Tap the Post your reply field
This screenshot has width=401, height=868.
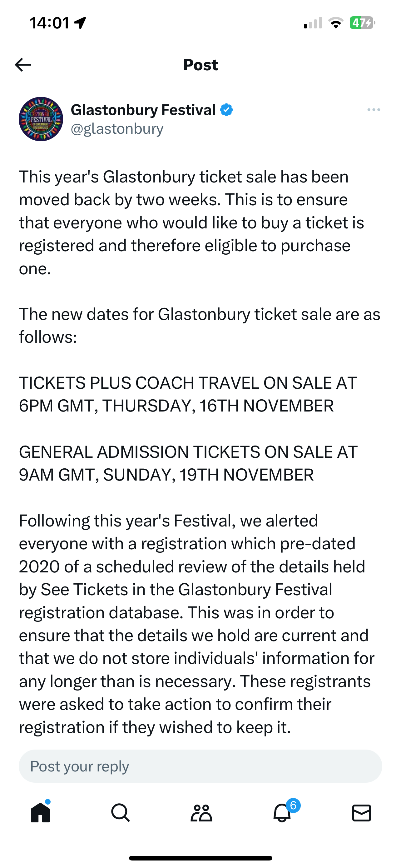click(200, 766)
